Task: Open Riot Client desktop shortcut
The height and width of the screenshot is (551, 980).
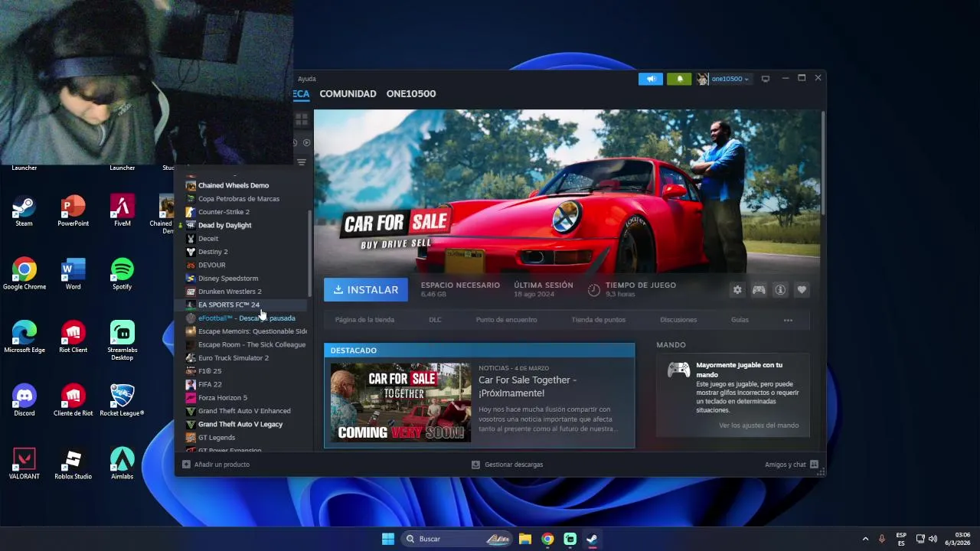Action: [73, 337]
